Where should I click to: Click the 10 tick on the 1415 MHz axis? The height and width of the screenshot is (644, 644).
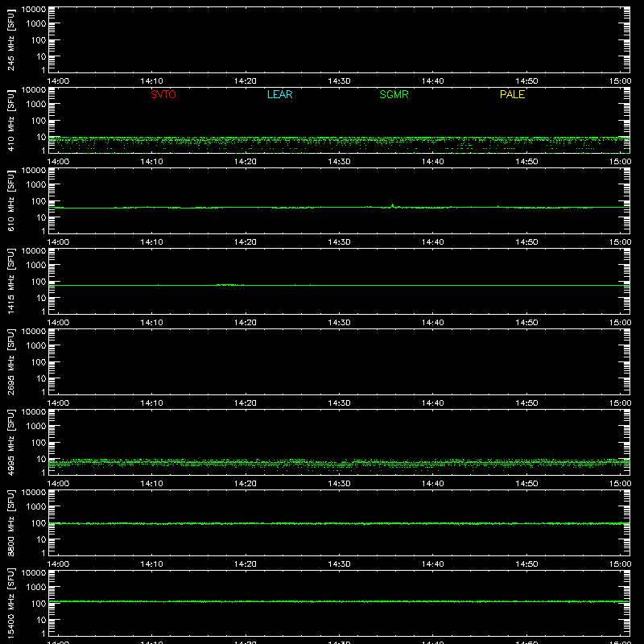pyautogui.click(x=42, y=298)
